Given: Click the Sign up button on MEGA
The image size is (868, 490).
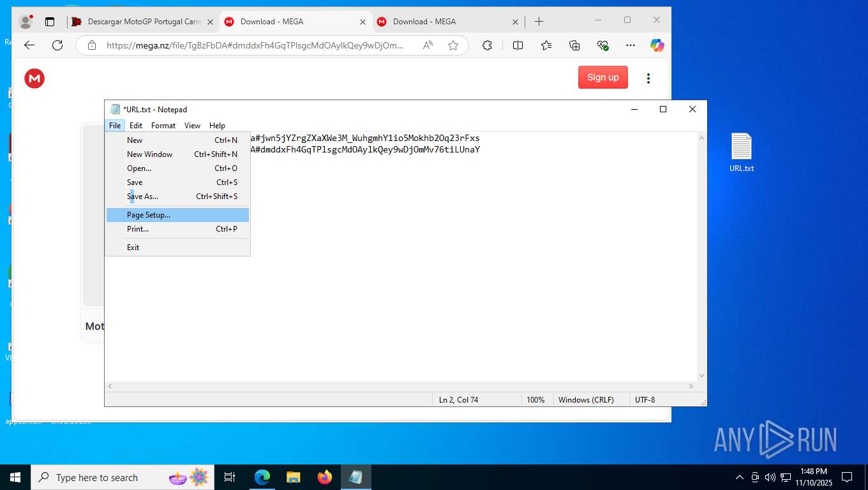Looking at the screenshot, I should [603, 77].
